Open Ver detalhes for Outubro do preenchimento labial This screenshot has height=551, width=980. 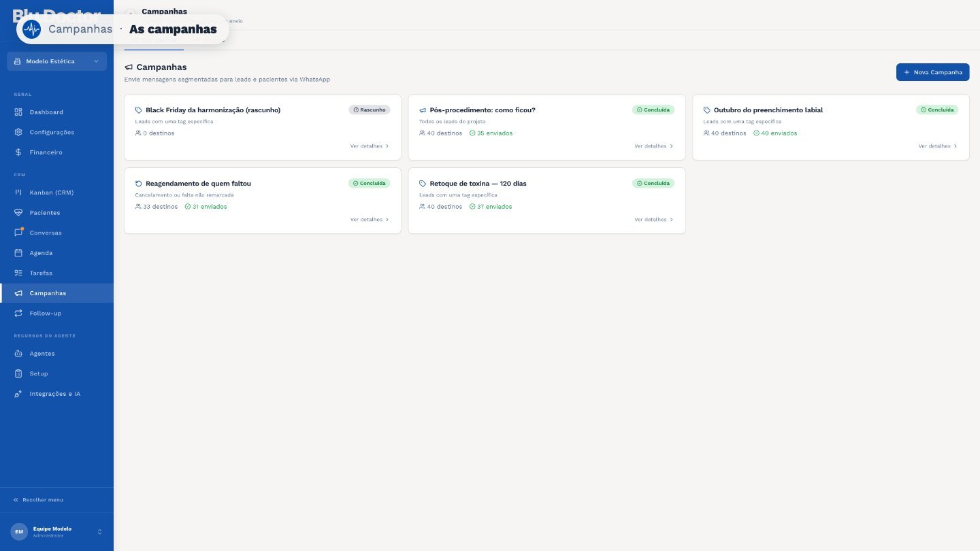click(938, 146)
